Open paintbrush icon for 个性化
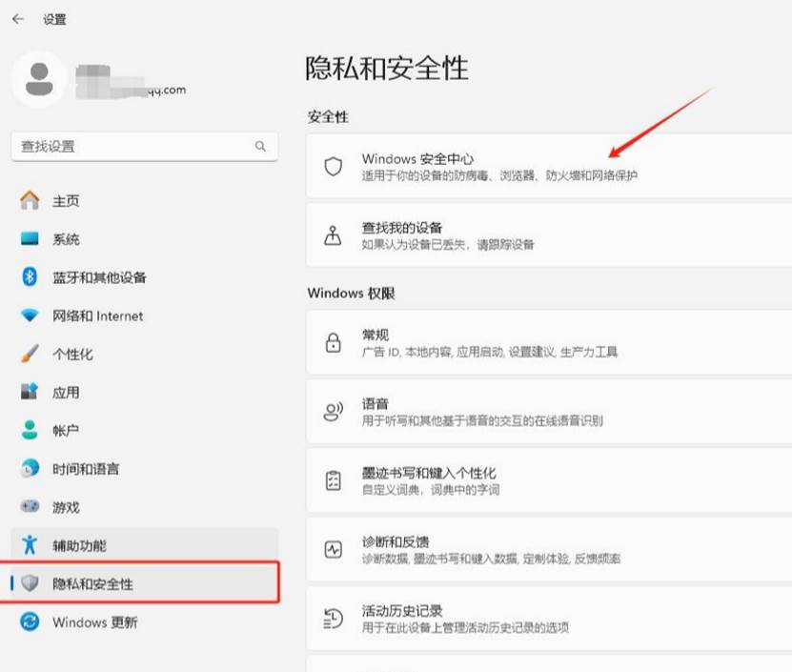792x672 pixels. click(x=30, y=354)
